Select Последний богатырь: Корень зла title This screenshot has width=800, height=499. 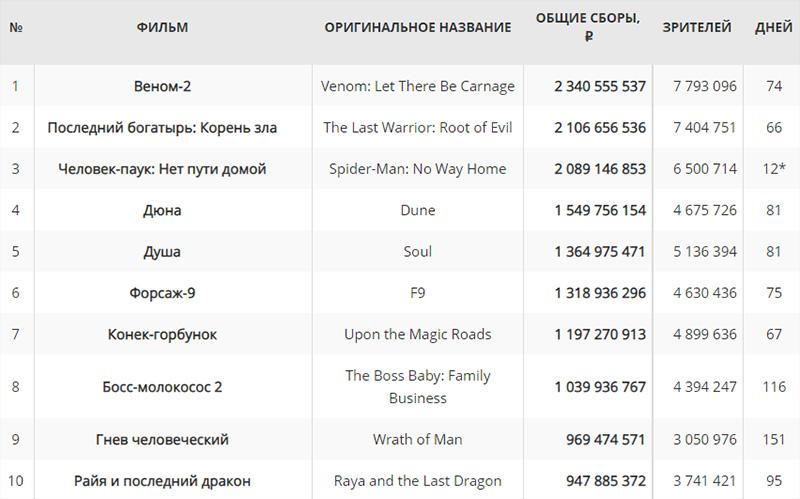162,128
